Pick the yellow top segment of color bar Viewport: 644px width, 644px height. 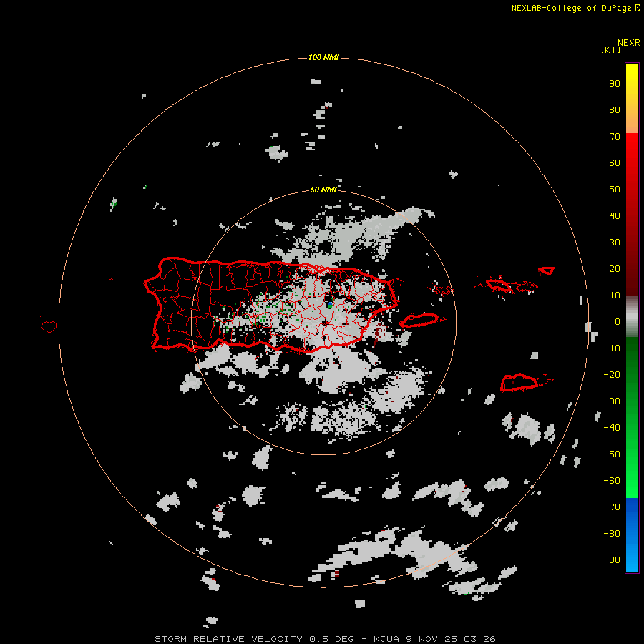[632, 98]
